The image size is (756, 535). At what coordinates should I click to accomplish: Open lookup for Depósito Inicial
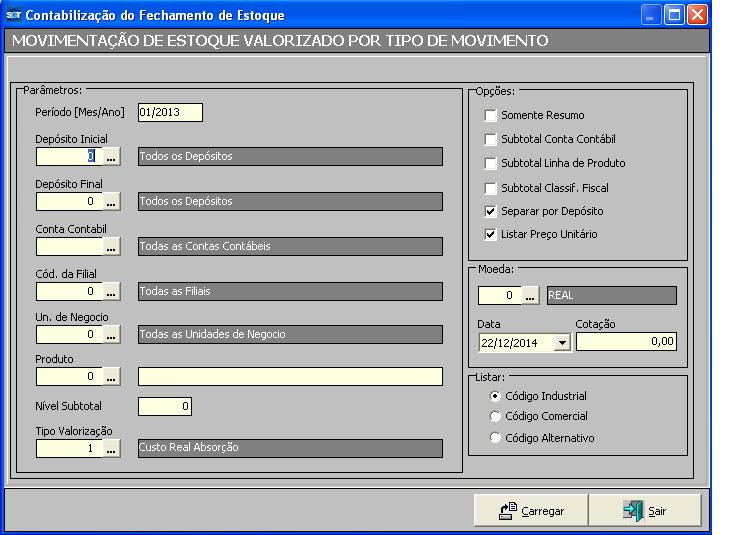point(111,157)
